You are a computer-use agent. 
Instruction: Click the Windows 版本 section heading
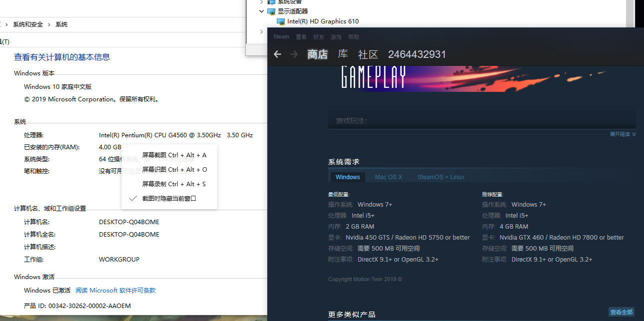click(34, 73)
